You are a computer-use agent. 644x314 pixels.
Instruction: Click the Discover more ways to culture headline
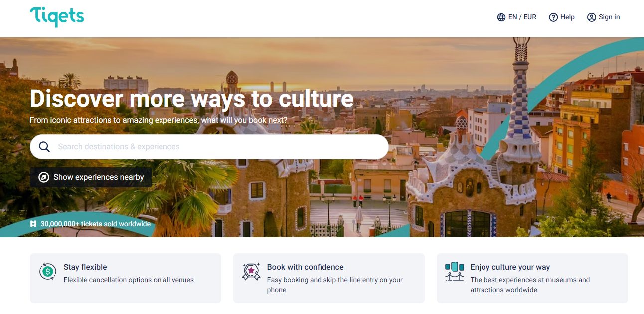click(x=192, y=98)
